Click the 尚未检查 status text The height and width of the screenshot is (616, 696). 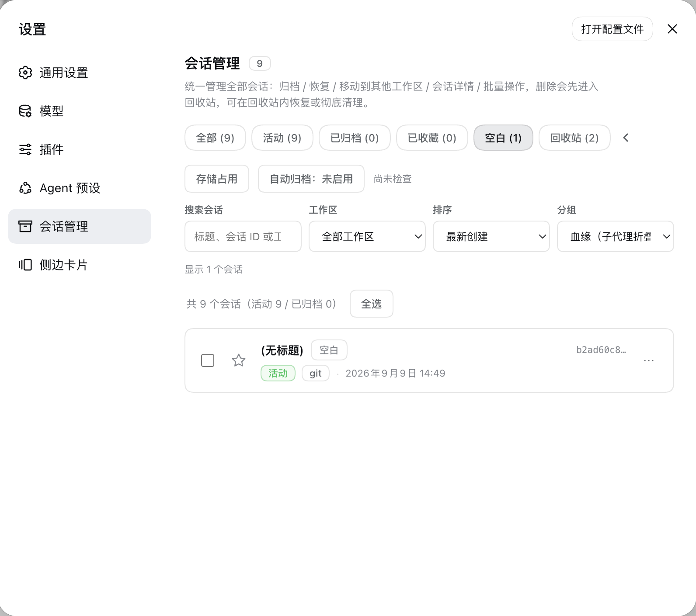click(x=393, y=179)
